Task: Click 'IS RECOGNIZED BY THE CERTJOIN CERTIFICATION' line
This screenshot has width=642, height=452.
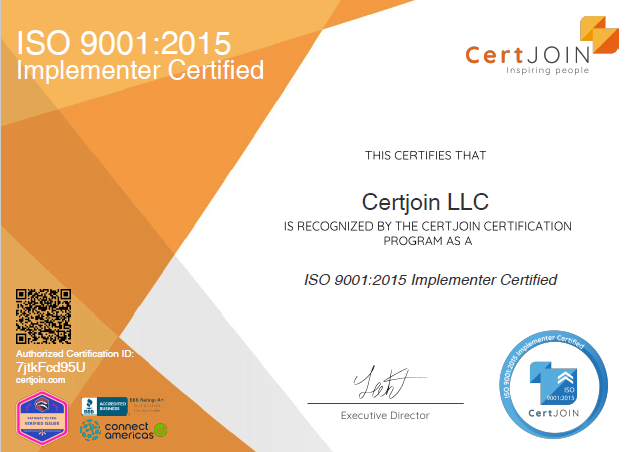Action: tap(427, 226)
